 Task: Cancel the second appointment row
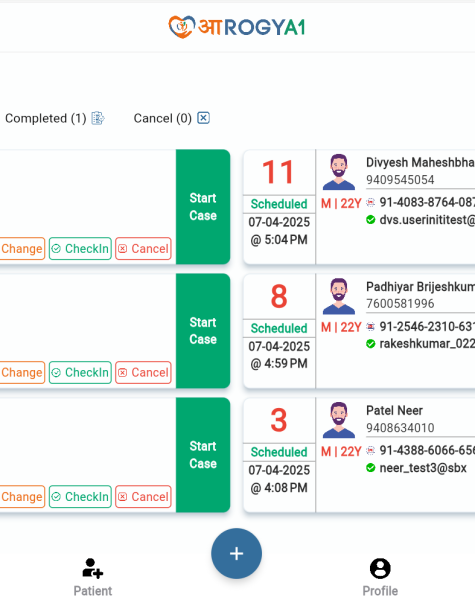143,372
